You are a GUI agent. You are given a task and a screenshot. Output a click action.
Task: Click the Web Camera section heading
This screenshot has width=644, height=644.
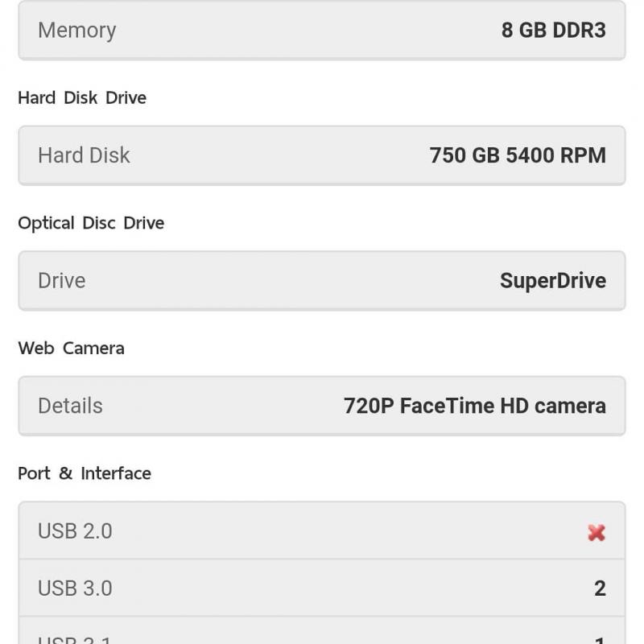[71, 349]
